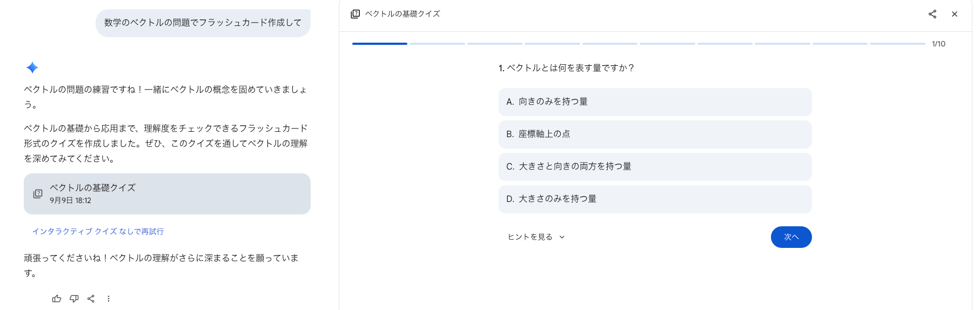
Task: Open the ベクトルの基礎クイズ card in the chat
Action: (167, 194)
